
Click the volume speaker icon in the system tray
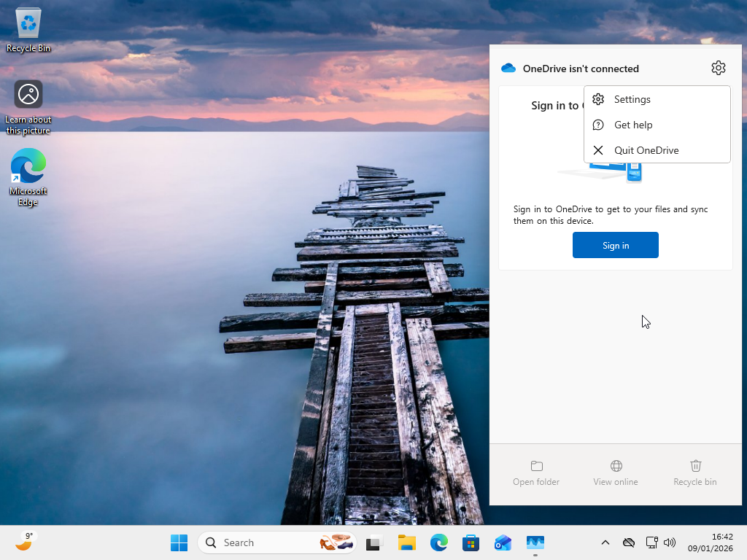pos(670,542)
